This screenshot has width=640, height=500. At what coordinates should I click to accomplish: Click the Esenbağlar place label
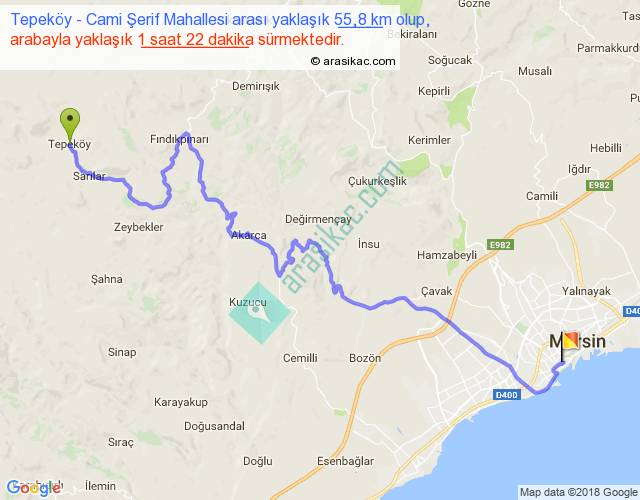click(x=345, y=461)
